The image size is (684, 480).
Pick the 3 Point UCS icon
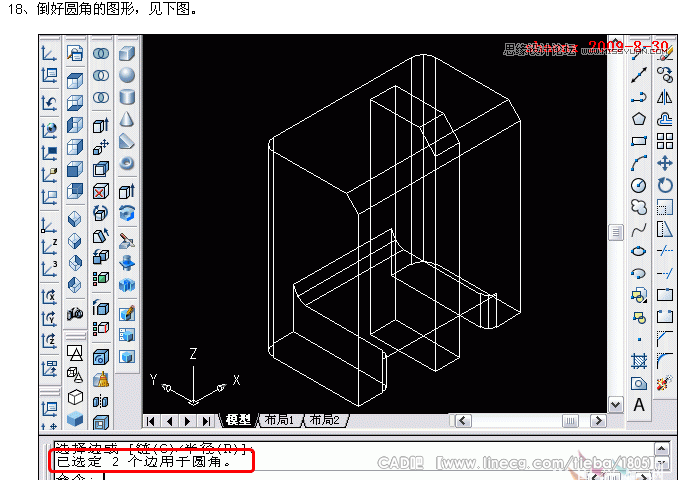click(49, 269)
